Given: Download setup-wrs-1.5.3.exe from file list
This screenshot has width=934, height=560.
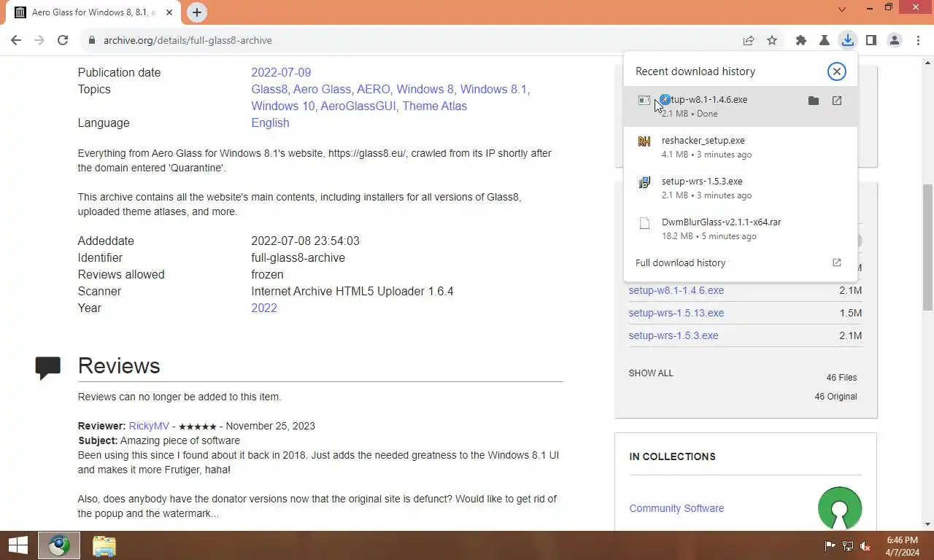Looking at the screenshot, I should tap(674, 335).
